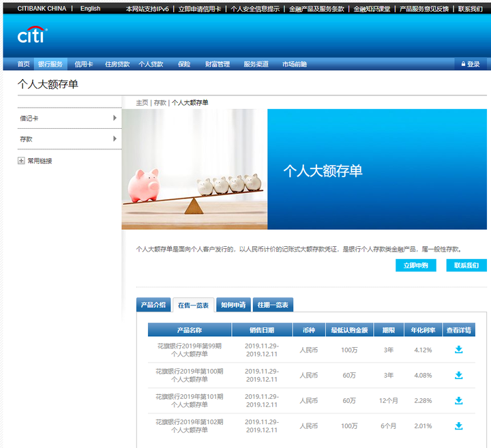Click the 立即申购 button

tap(415, 265)
